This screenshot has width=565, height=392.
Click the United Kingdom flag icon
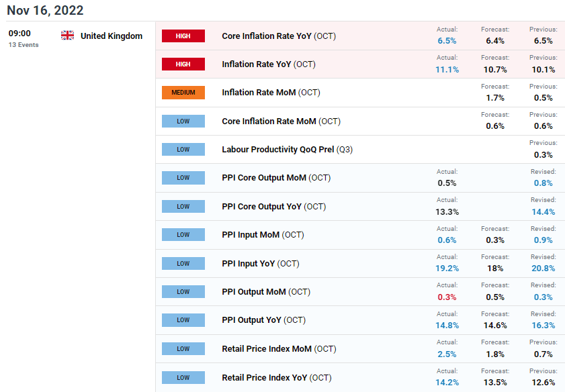pos(67,36)
